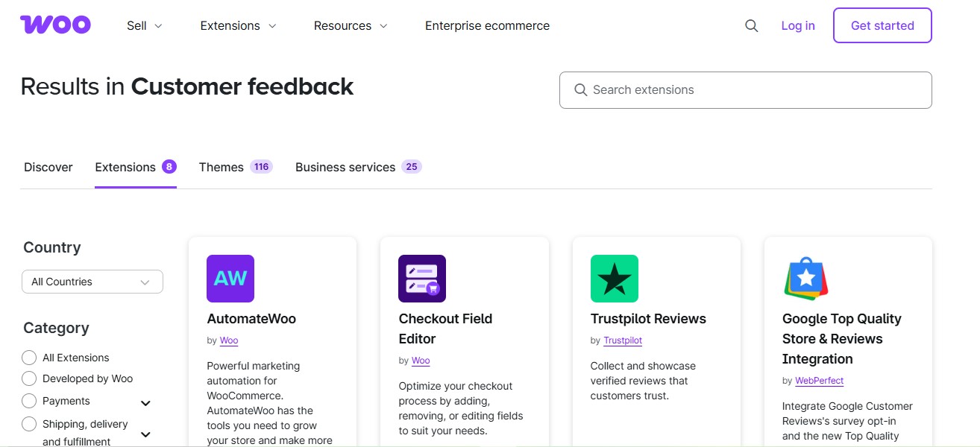Expand the Shipping, delivery and fulfillment chevron
This screenshot has width=980, height=447.
146,434
